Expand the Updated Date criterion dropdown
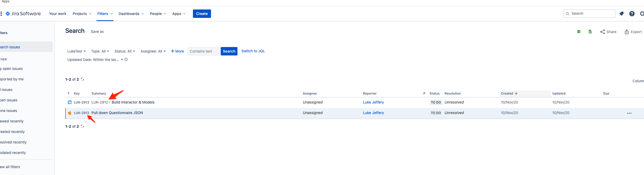644x175 pixels. tap(95, 60)
